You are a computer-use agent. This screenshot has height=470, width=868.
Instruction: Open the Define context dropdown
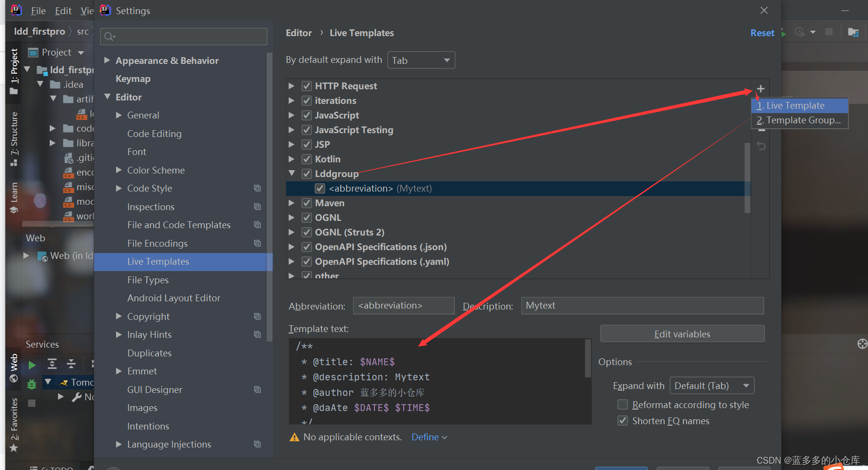[429, 437]
